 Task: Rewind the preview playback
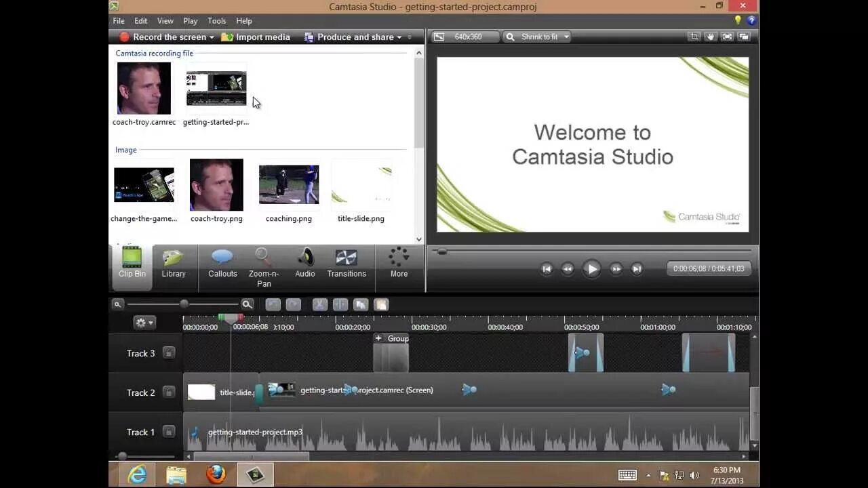(x=568, y=269)
